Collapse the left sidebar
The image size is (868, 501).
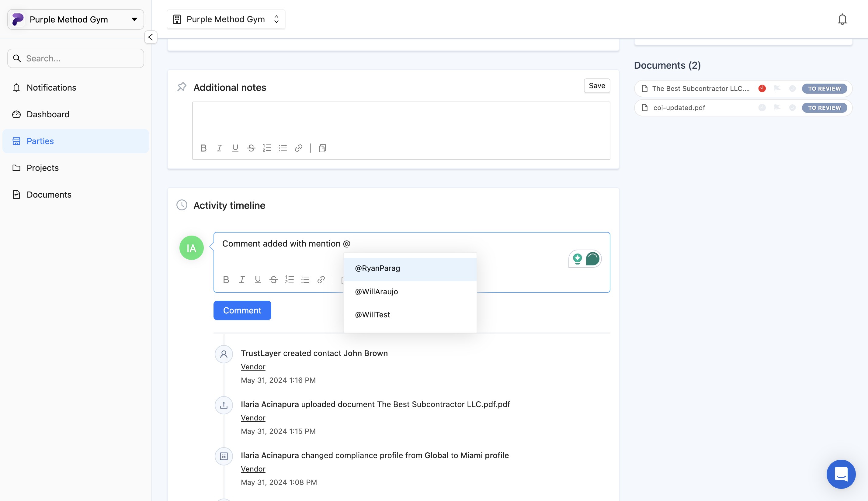pos(151,37)
